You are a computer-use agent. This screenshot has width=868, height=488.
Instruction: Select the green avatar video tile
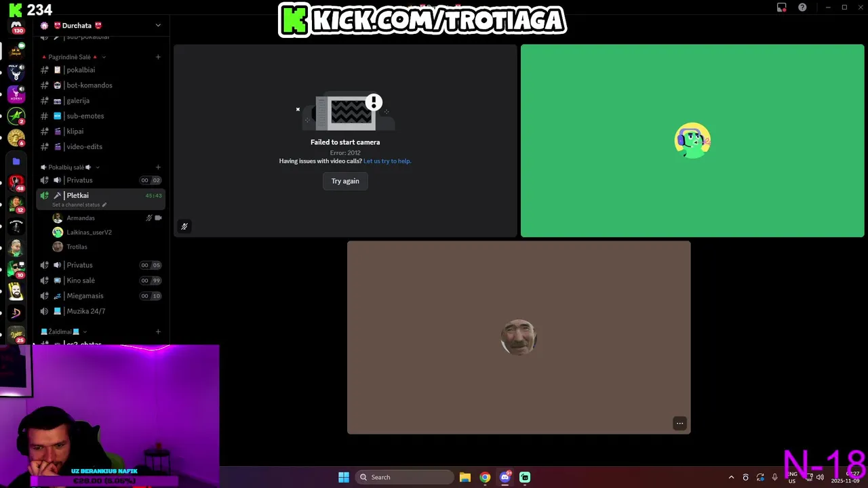(692, 141)
